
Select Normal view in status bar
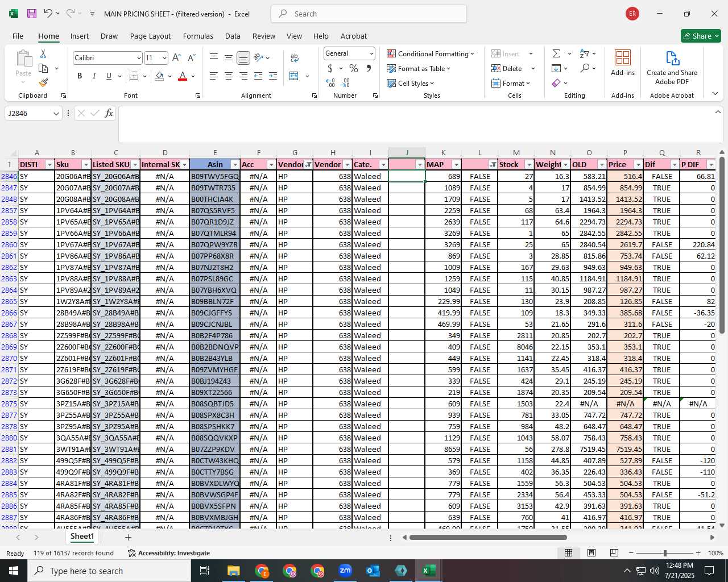pos(568,553)
